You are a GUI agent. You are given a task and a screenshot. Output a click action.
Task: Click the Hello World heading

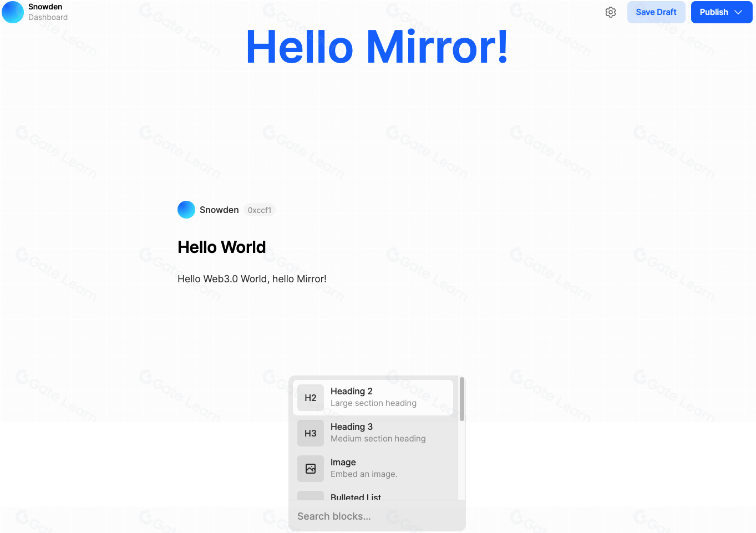tap(222, 247)
